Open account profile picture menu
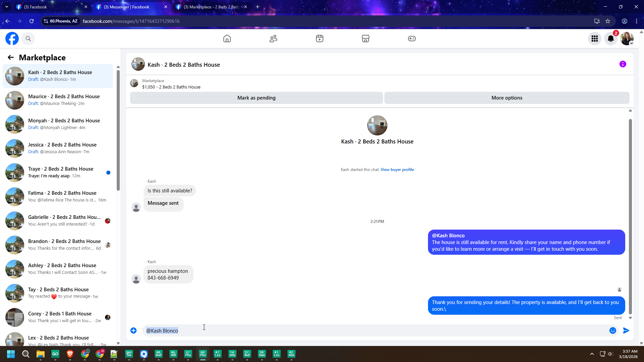Viewport: 644px width, 362px height. [x=627, y=39]
